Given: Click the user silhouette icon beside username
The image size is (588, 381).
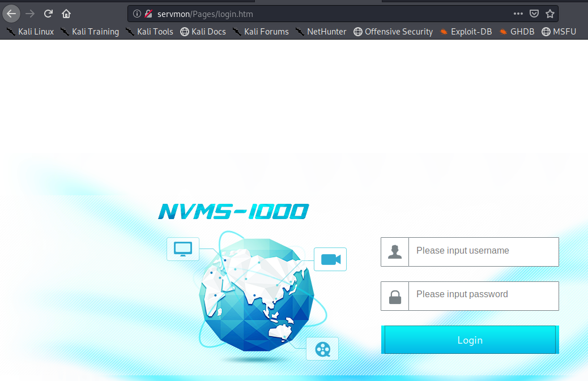Looking at the screenshot, I should (x=394, y=252).
